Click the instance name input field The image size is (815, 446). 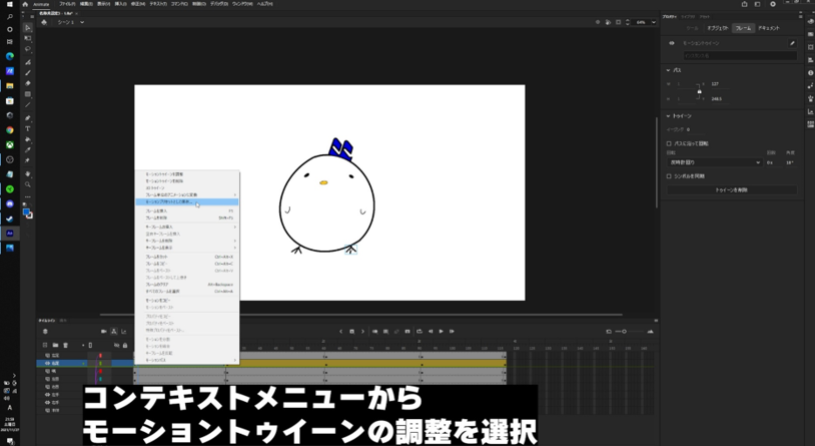click(x=739, y=56)
